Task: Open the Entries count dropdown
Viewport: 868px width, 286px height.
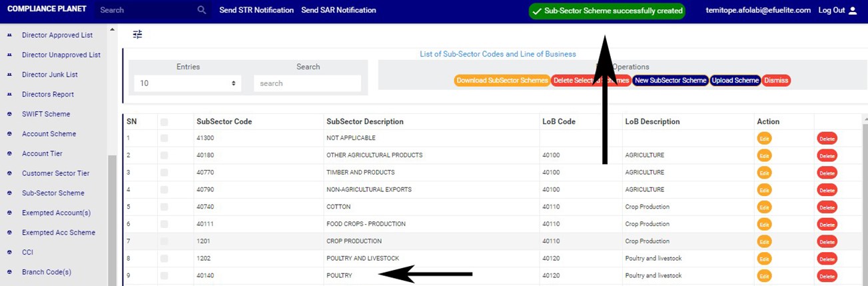Action: pyautogui.click(x=187, y=83)
